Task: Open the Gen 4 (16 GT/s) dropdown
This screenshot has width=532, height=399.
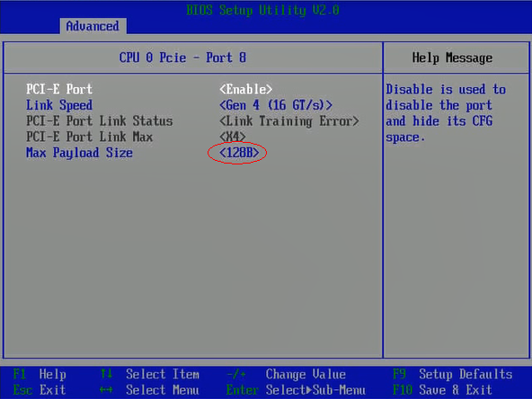Action: point(276,105)
